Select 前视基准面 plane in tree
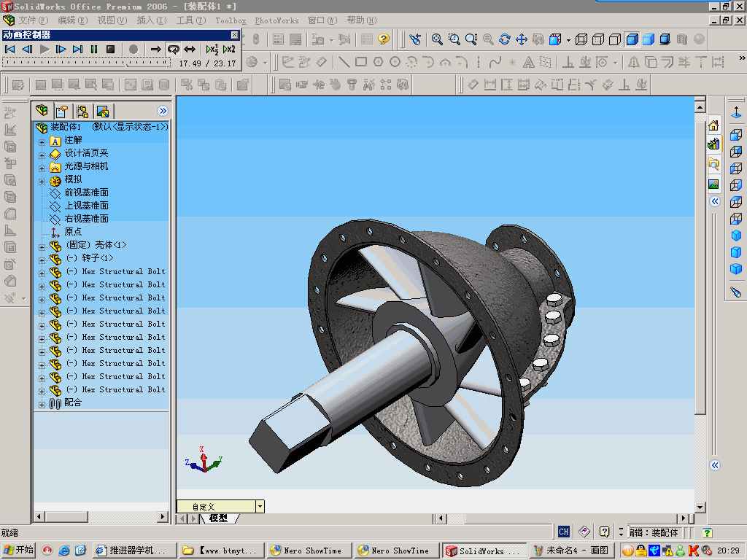Screen dimensions: 747x560 click(x=86, y=192)
